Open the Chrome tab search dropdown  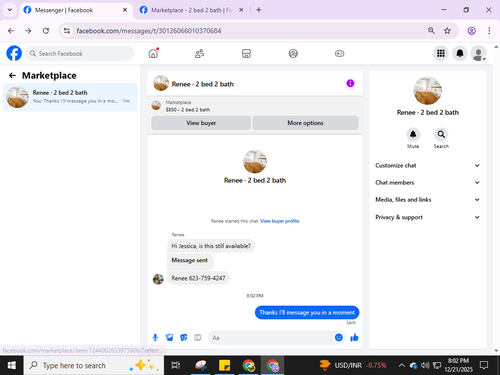point(10,10)
